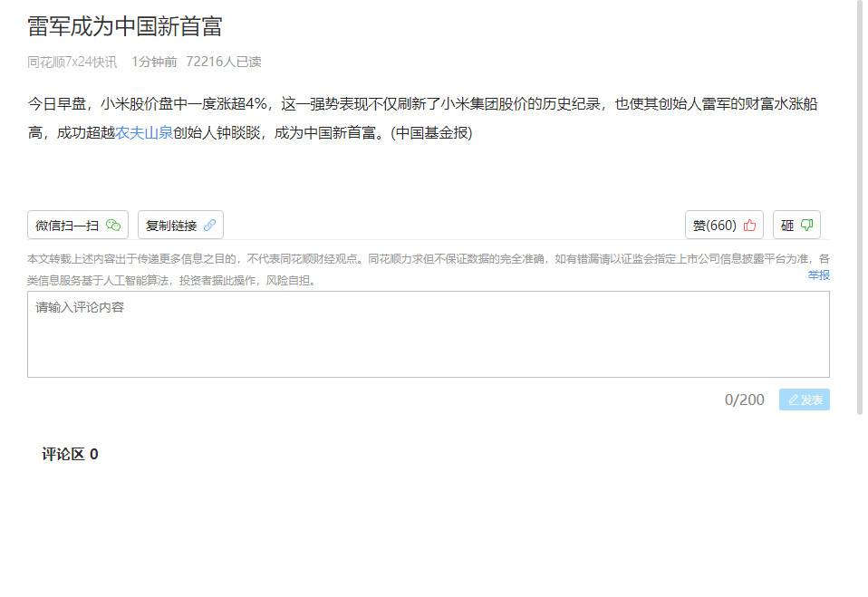The height and width of the screenshot is (597, 868).
Task: Report the article via 举报
Action: click(x=819, y=275)
